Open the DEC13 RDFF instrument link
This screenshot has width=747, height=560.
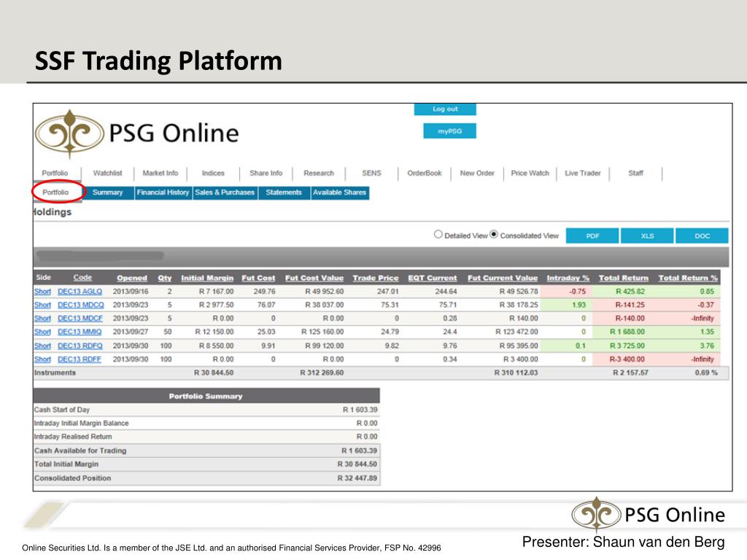tap(80, 359)
